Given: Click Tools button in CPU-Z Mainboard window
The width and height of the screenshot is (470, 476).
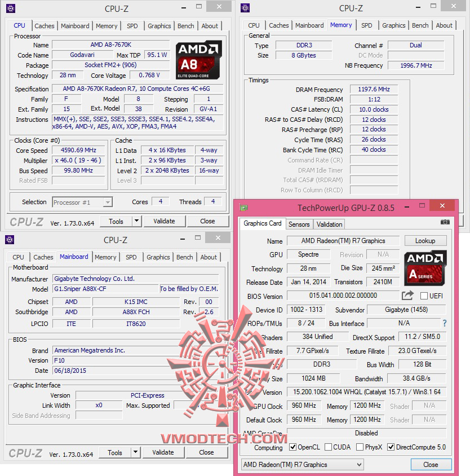Looking at the screenshot, I should [x=115, y=453].
